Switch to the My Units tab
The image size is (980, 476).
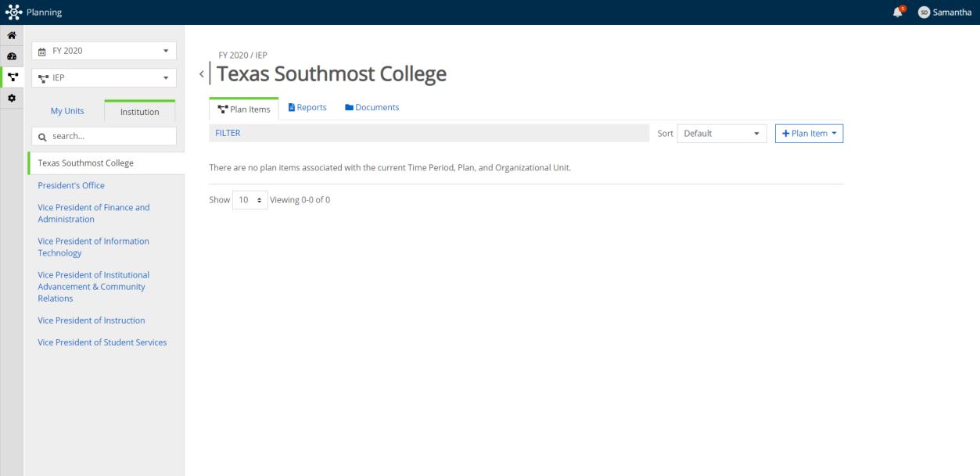[67, 111]
